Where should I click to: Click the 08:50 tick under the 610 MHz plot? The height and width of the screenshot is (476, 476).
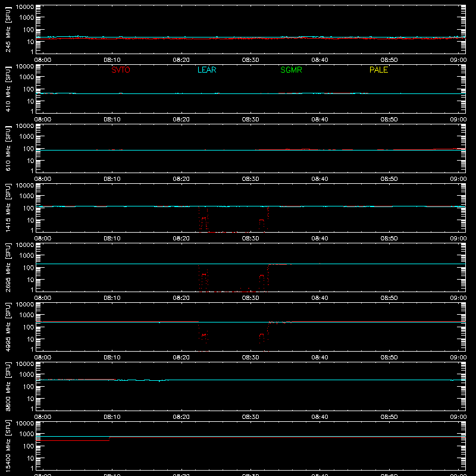[x=389, y=179]
